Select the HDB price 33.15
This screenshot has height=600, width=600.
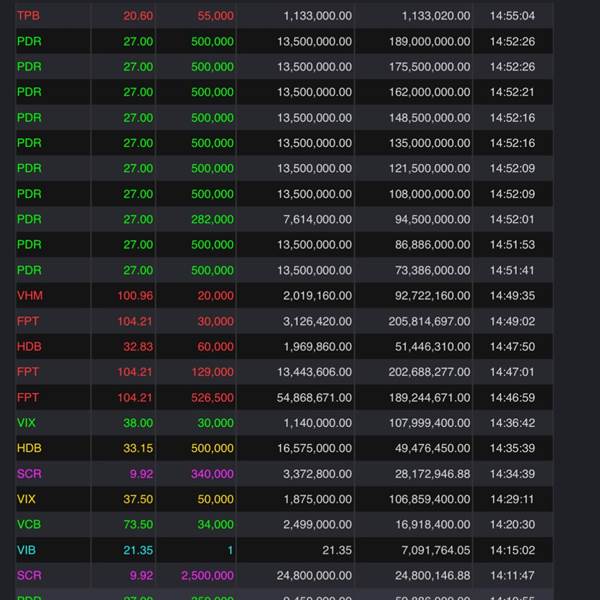[138, 448]
